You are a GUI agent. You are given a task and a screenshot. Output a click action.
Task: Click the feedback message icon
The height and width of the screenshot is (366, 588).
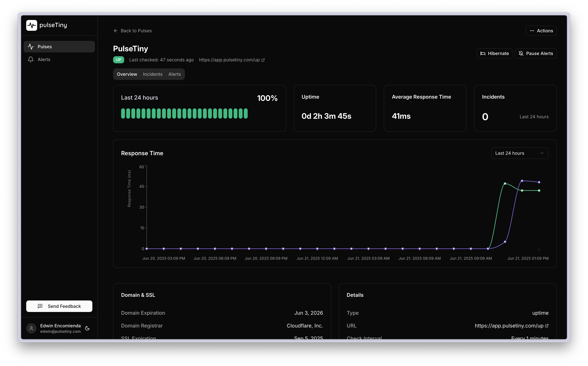click(40, 306)
